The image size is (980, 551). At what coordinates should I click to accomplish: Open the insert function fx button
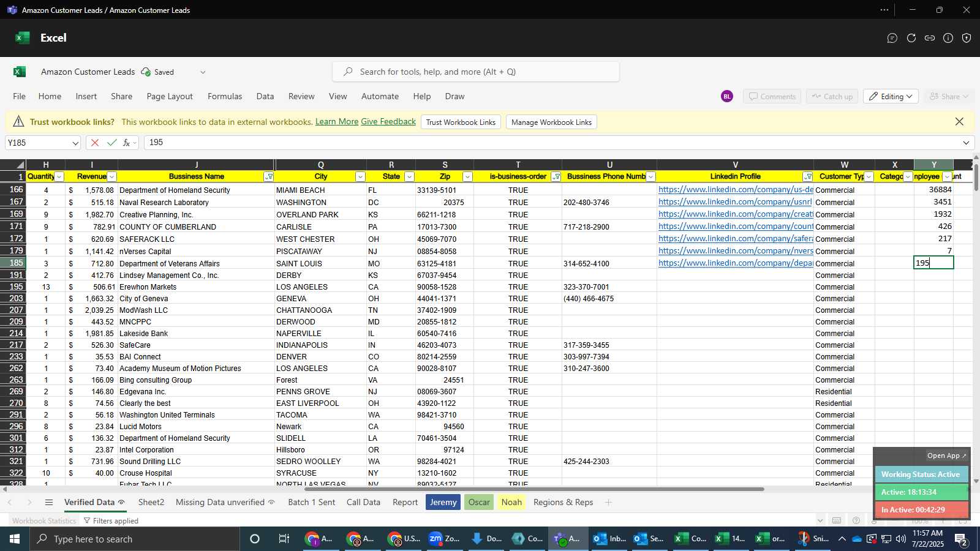pyautogui.click(x=127, y=143)
